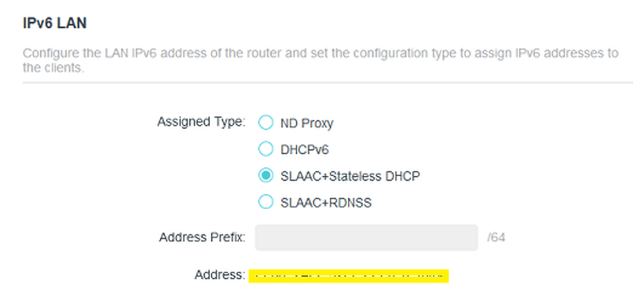Click the divider line under the description
644x301 pixels.
(327, 83)
